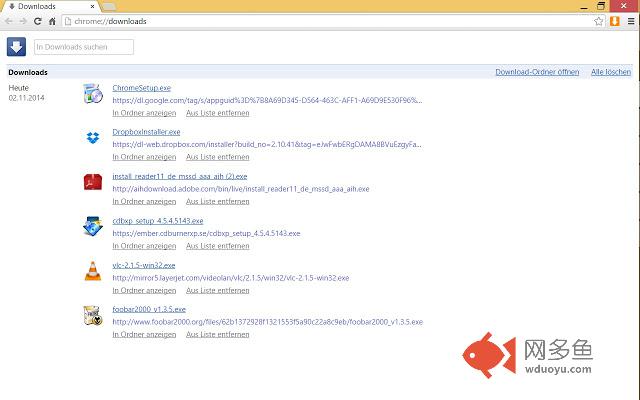Click 'Alle löschen' link
640x400 pixels.
coord(611,72)
